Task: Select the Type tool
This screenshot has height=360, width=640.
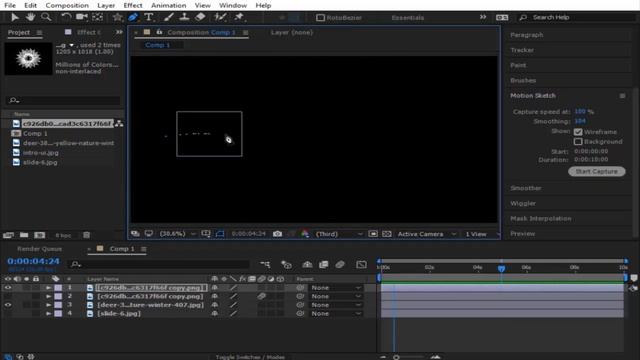Action: (x=149, y=17)
